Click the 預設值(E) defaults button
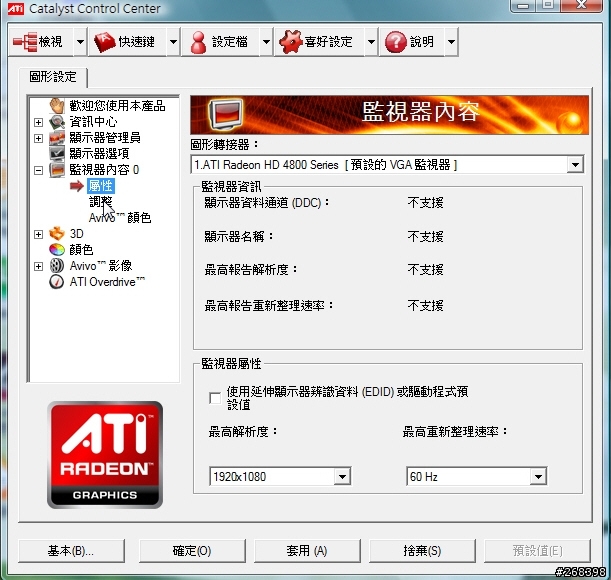 point(537,551)
